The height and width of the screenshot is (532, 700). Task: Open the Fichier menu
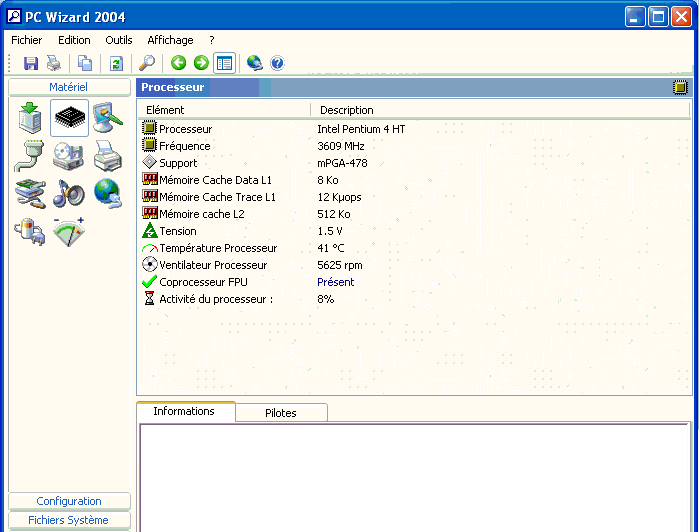(26, 40)
